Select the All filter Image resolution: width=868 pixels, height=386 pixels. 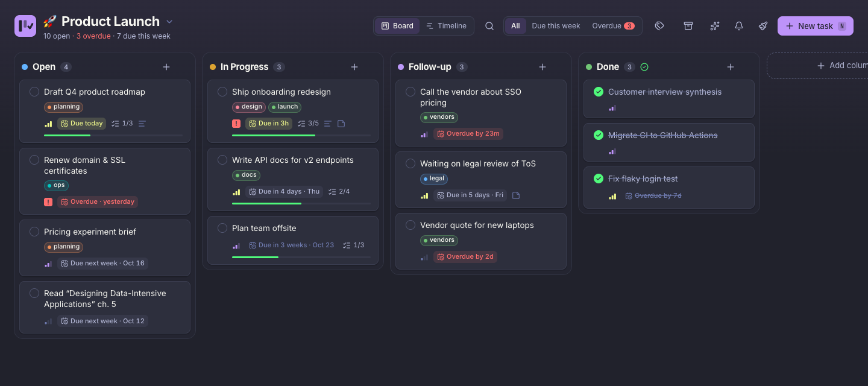click(515, 26)
